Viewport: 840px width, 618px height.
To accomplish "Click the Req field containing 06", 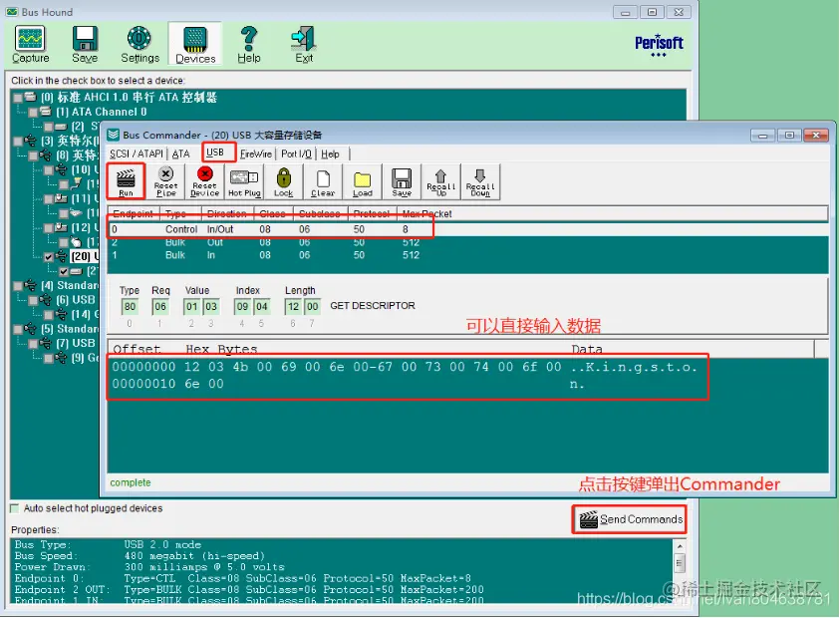I will coord(159,307).
